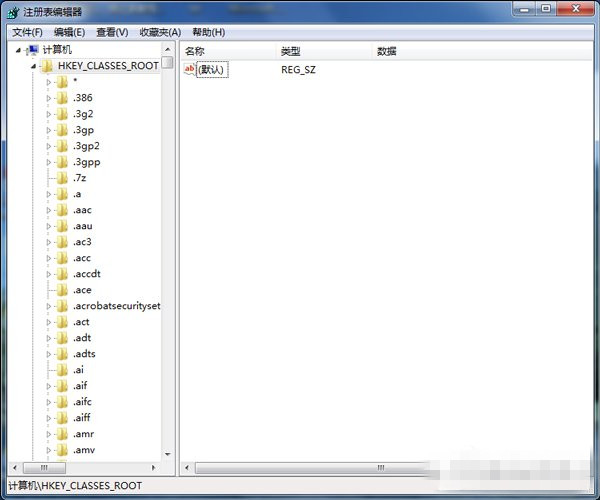Minimize the Registry Editor window
The image size is (600, 500).
coord(524,8)
